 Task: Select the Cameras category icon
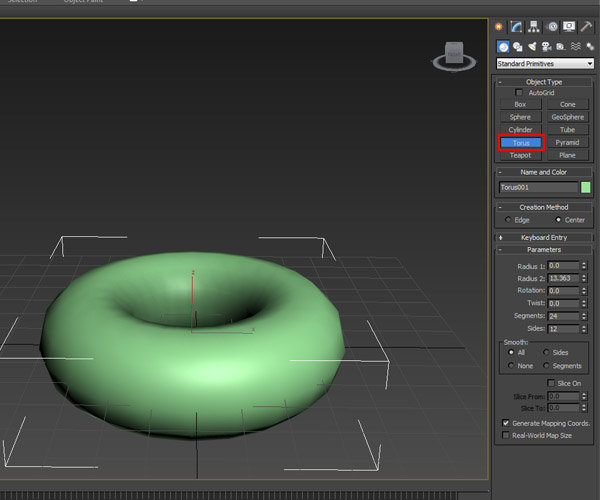pyautogui.click(x=546, y=47)
